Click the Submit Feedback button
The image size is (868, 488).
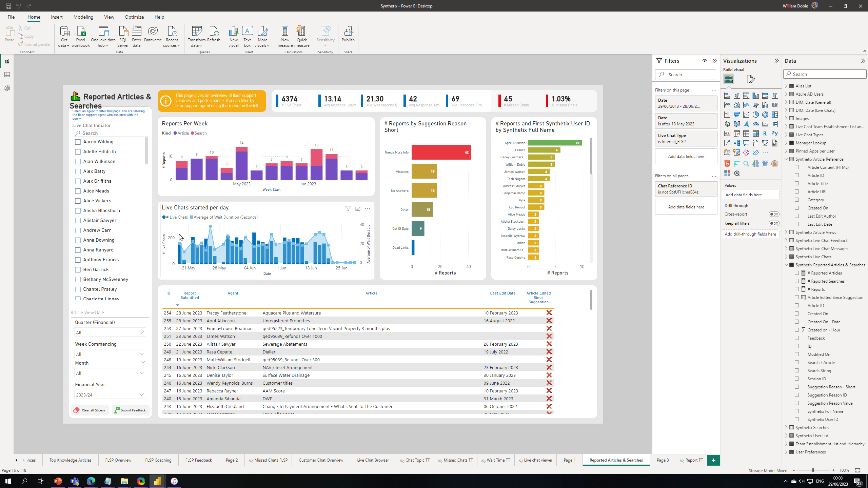pyautogui.click(x=130, y=410)
